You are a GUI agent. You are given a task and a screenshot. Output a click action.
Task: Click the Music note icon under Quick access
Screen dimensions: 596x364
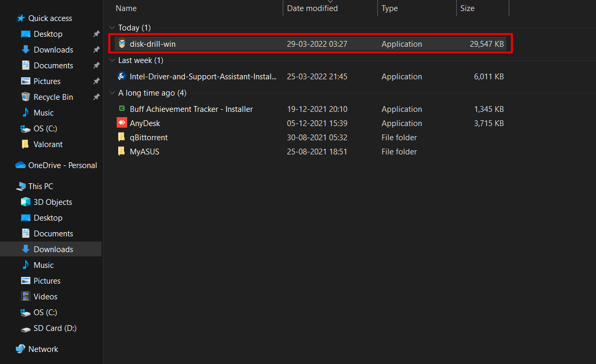pyautogui.click(x=25, y=112)
